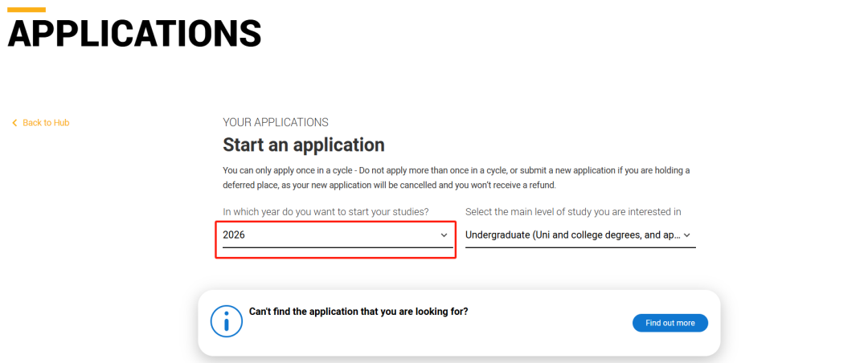Click the APPLICATIONS page title
868x363 pixels.
coord(134,34)
